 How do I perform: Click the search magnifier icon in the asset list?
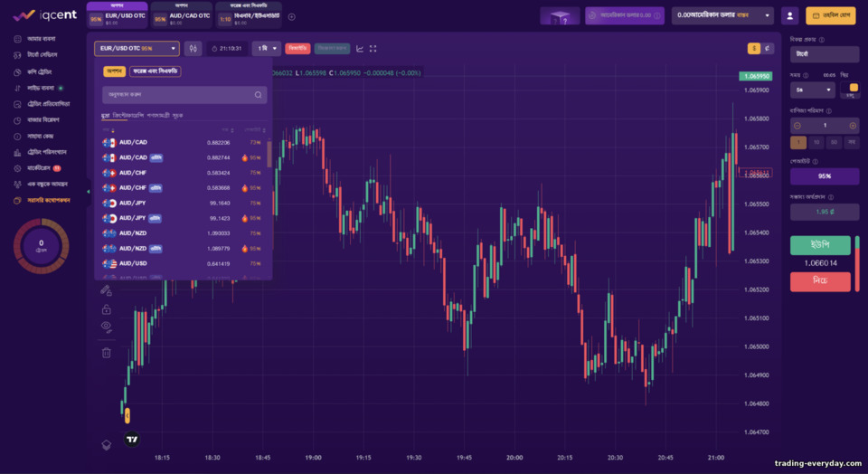coord(258,95)
